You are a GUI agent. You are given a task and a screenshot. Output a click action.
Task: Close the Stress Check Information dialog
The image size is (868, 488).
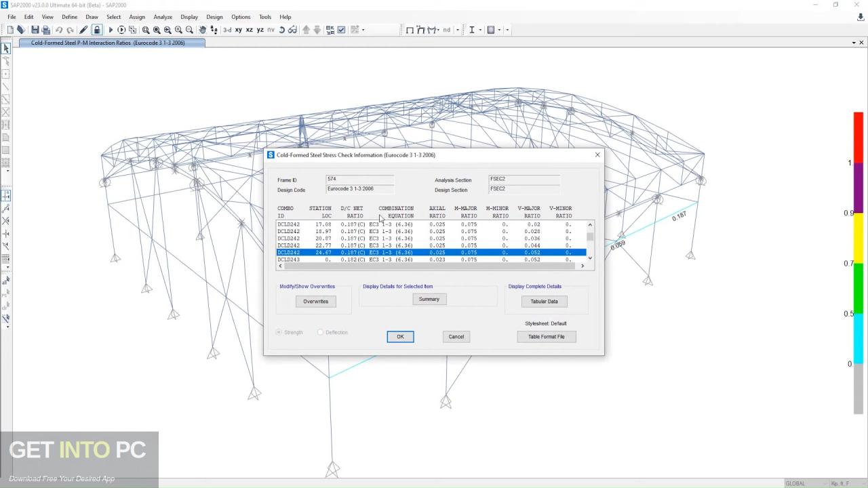click(x=597, y=155)
